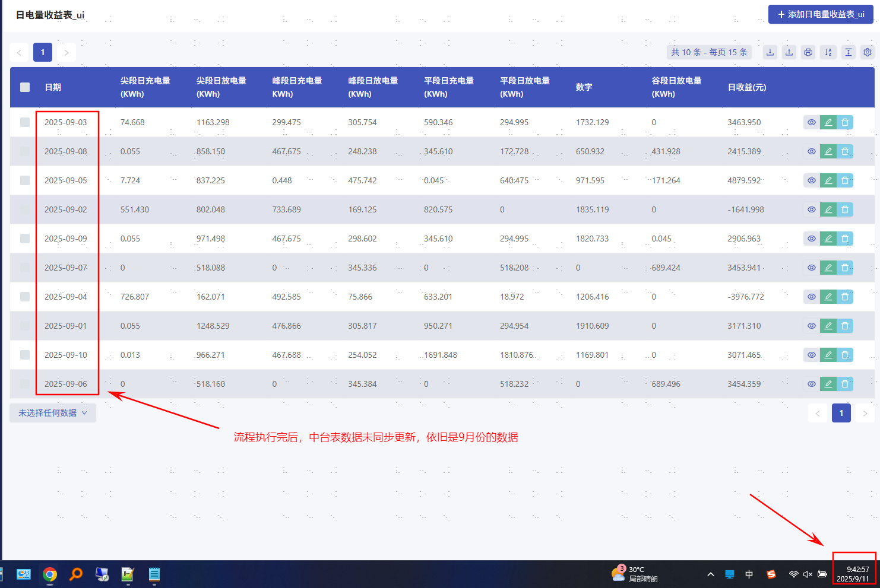Delete the 2025-09-05 row
This screenshot has height=588, width=880.
click(x=845, y=180)
